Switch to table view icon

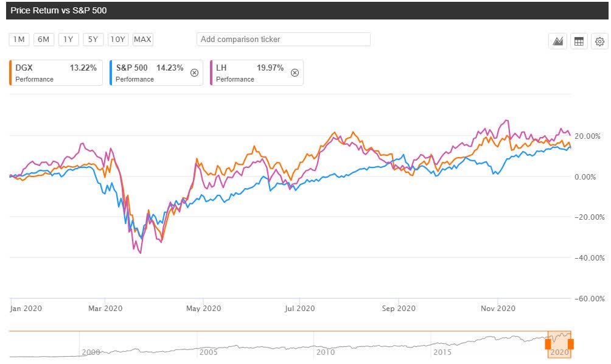(579, 41)
